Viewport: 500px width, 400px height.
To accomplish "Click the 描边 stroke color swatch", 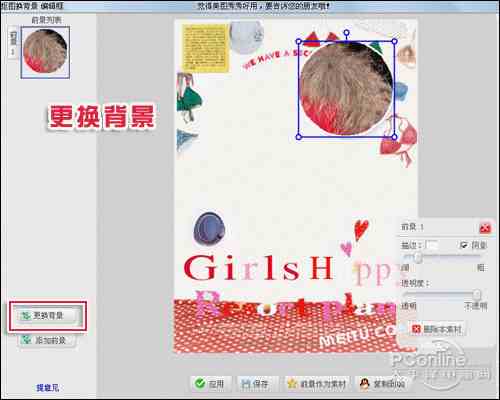I will coord(432,245).
